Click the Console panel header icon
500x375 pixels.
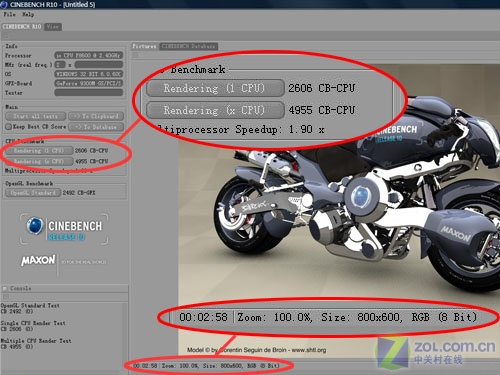pos(5,288)
